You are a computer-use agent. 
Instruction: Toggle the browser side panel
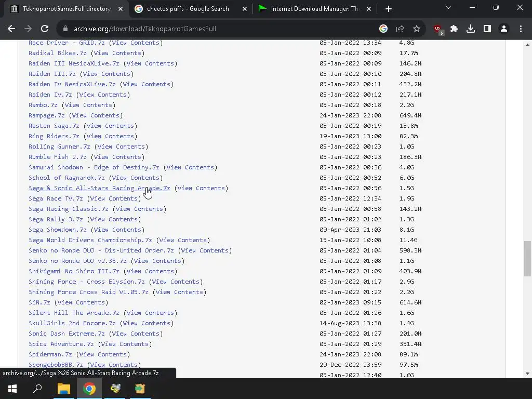pyautogui.click(x=487, y=29)
